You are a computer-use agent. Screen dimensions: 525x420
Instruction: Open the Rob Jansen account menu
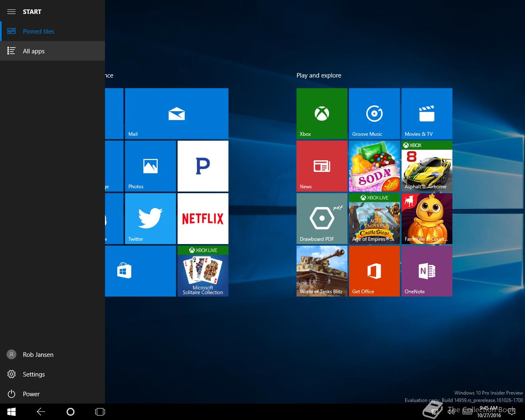pyautogui.click(x=52, y=354)
